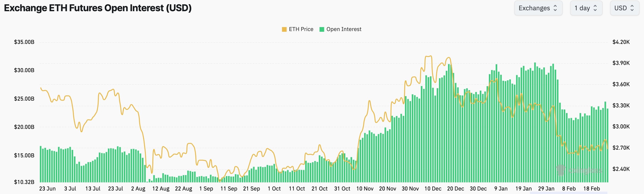This screenshot has width=644, height=194.
Task: Click the chevron arrows beside Exchanges
Action: click(x=555, y=8)
